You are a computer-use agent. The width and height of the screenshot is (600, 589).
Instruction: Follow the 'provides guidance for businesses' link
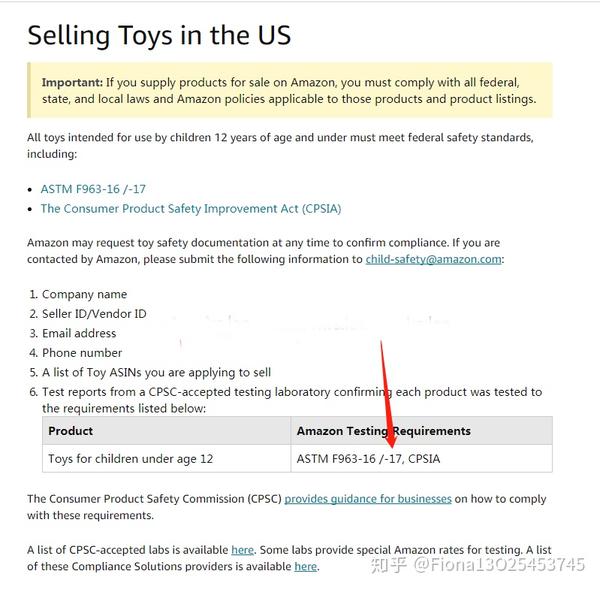(368, 499)
